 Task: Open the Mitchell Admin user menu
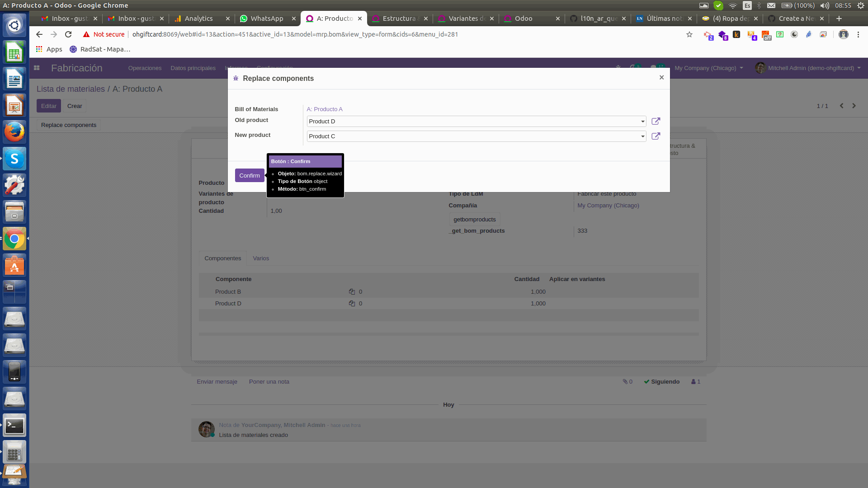(808, 68)
